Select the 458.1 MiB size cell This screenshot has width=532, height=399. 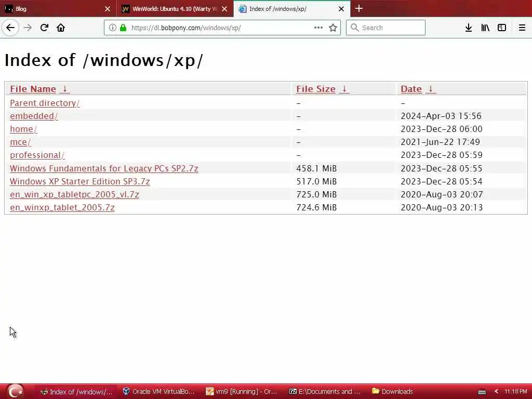316,168
